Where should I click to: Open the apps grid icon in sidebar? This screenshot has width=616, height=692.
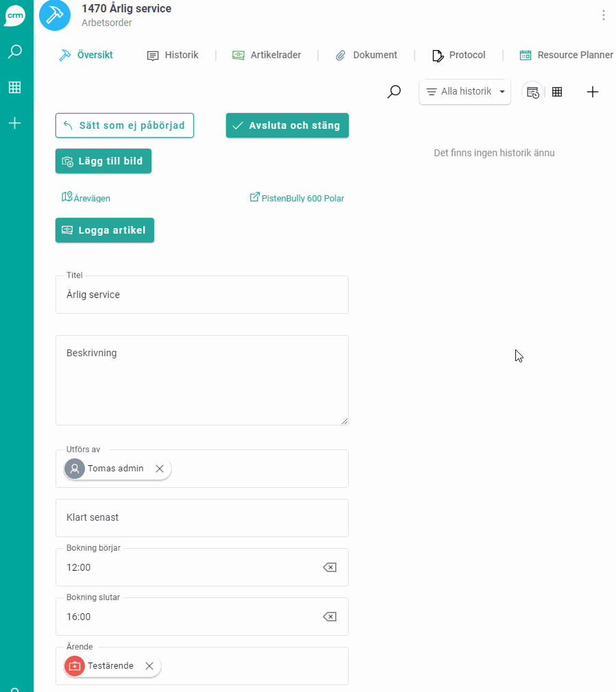pyautogui.click(x=15, y=88)
